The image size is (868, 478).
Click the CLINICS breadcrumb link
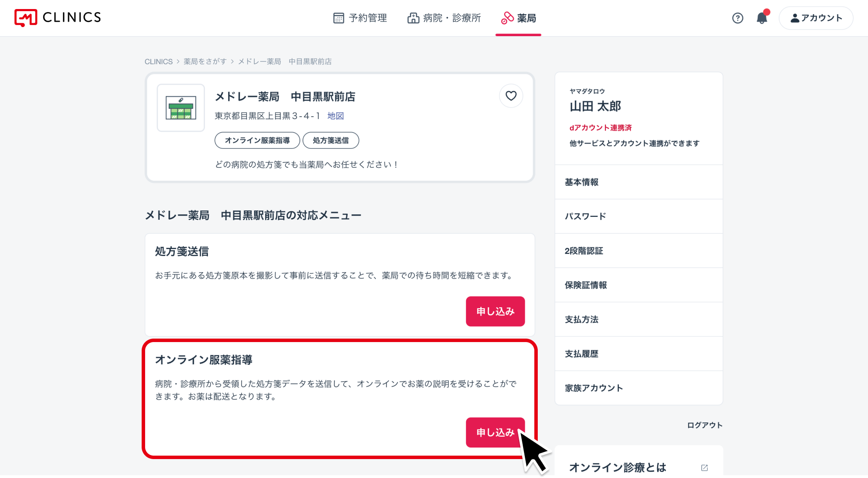tap(158, 62)
